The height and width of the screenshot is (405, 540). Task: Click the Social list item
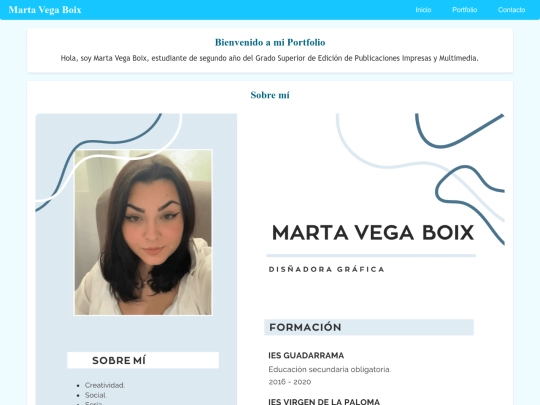96,395
